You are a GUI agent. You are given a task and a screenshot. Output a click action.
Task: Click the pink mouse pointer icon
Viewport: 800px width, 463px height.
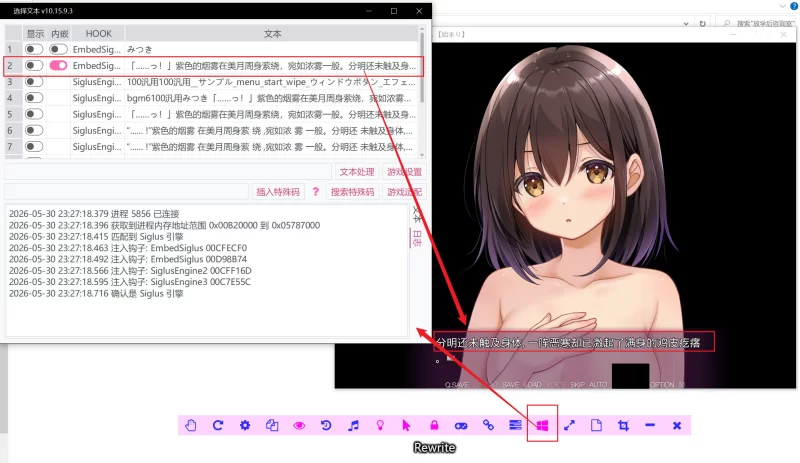[x=407, y=425]
